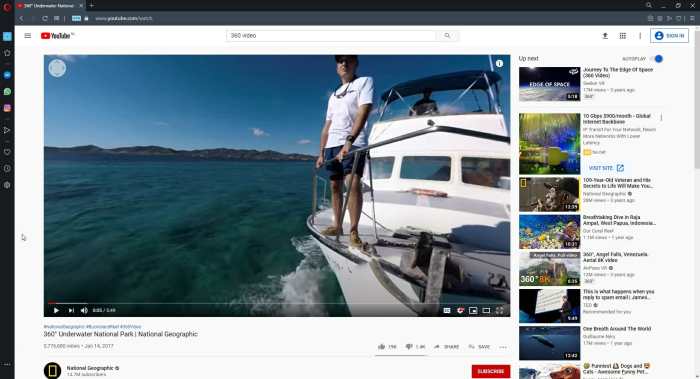This screenshot has width=700, height=379.
Task: Open the video player settings gear
Action: tap(460, 310)
